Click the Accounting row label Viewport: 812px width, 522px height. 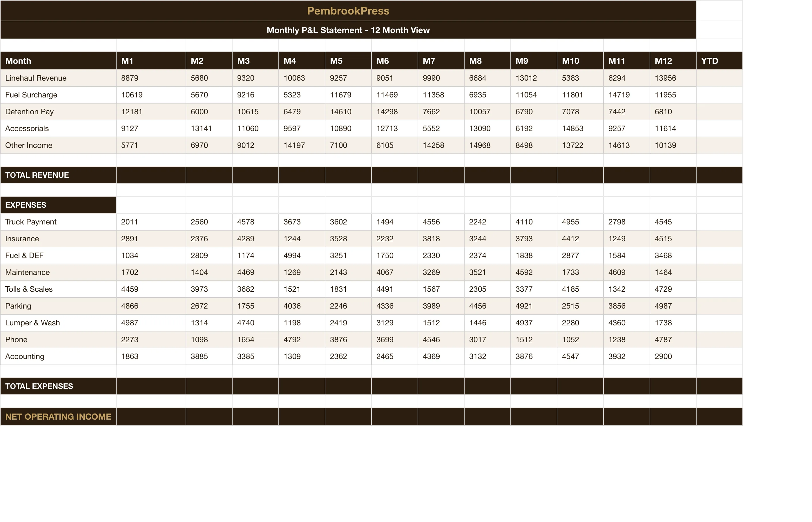pyautogui.click(x=58, y=356)
